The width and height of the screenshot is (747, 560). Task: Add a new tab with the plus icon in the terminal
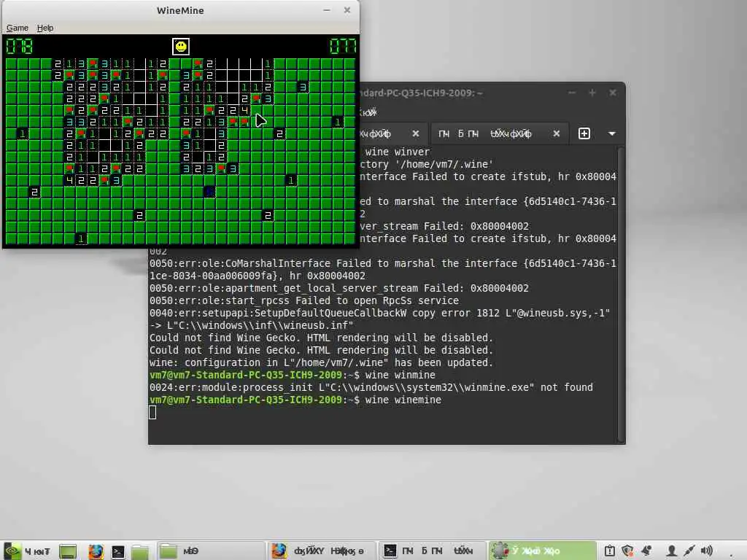[x=584, y=134]
